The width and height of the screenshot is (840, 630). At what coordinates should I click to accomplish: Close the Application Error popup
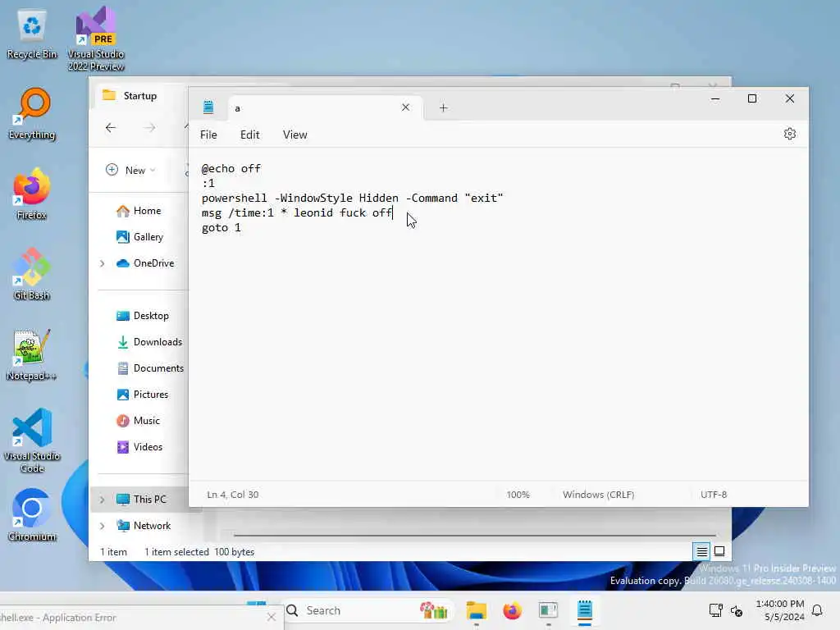pyautogui.click(x=271, y=617)
